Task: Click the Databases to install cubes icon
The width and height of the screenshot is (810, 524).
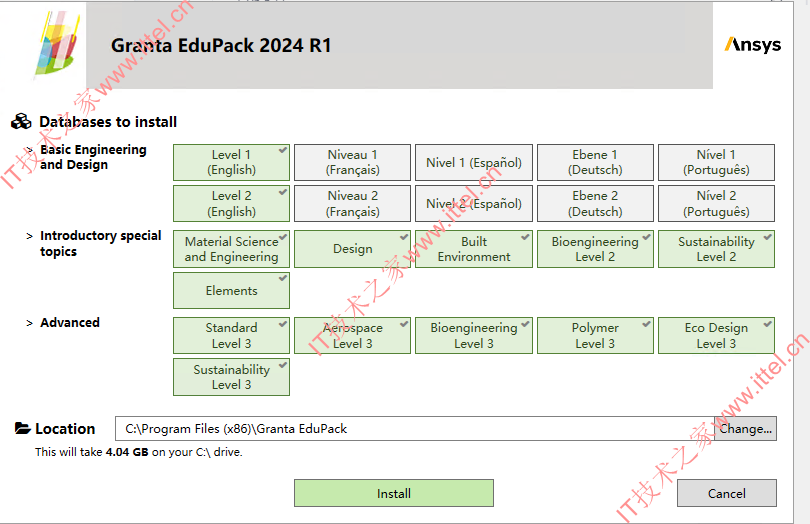Action: (21, 121)
